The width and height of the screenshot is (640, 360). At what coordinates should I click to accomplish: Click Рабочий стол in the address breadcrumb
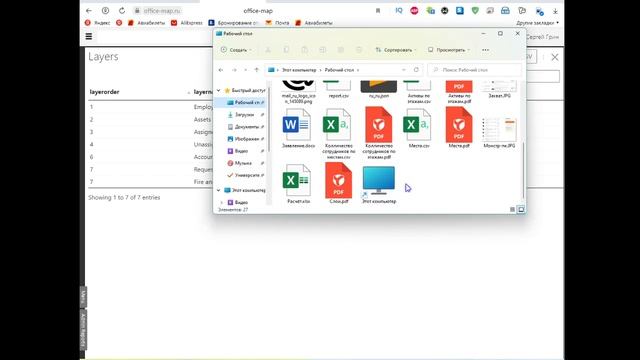point(339,70)
